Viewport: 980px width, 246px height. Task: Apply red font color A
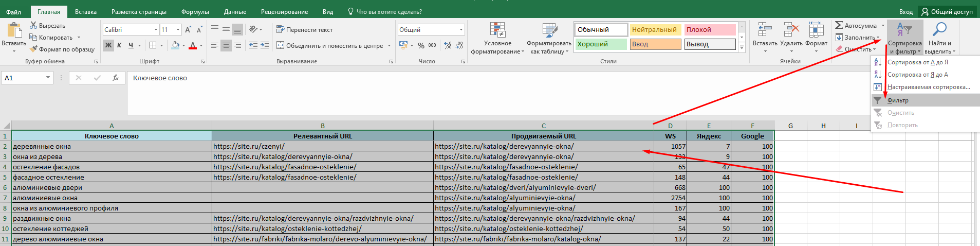[193, 45]
